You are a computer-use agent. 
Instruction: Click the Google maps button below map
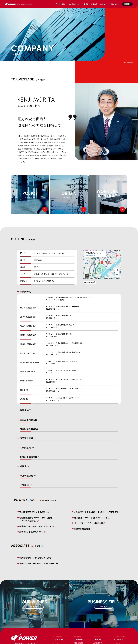[90, 282]
